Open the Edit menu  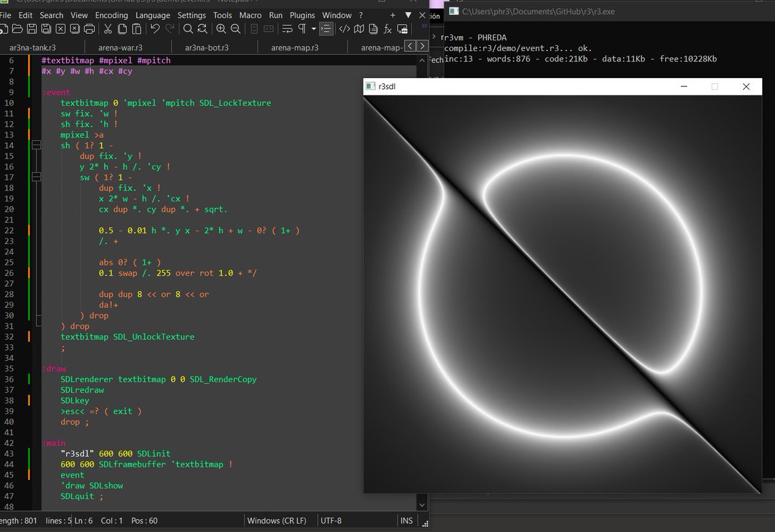coord(26,15)
